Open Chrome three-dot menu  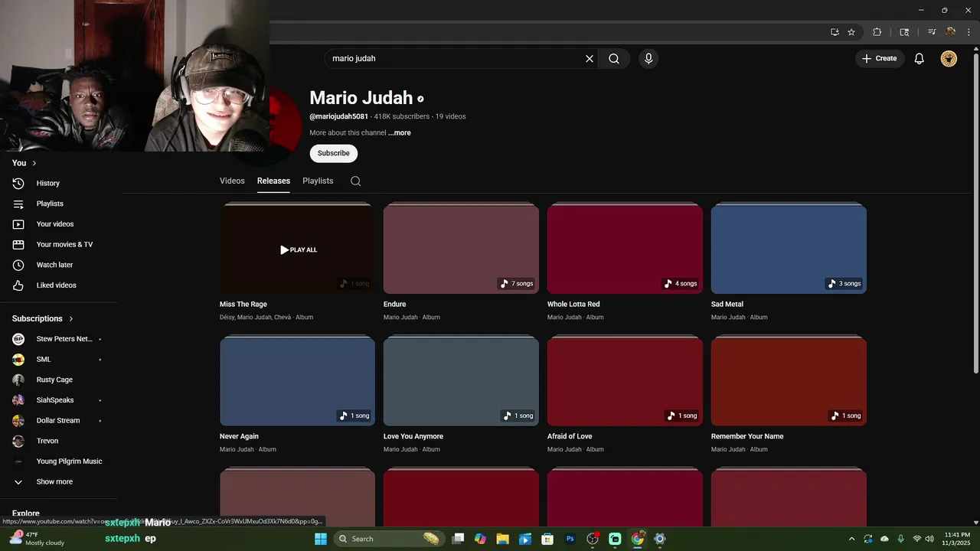click(x=969, y=32)
